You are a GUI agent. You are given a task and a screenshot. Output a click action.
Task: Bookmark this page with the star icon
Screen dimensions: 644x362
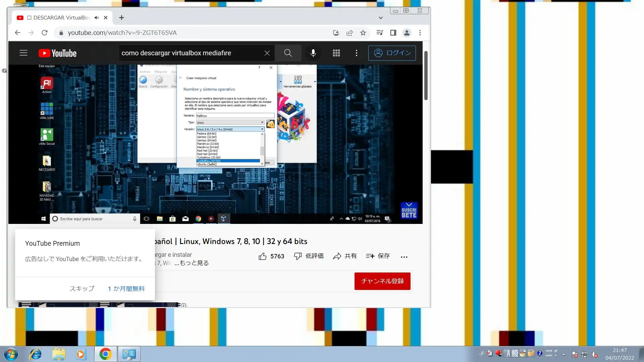(363, 33)
